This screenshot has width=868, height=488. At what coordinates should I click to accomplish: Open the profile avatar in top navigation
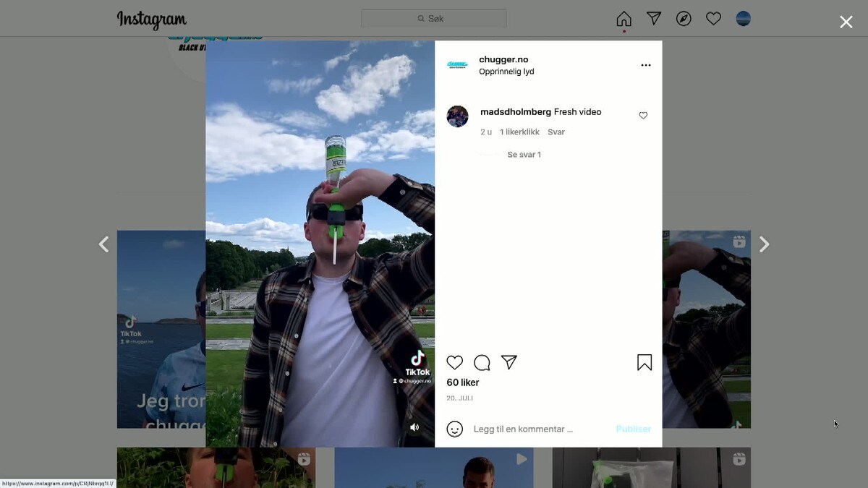coord(743,19)
